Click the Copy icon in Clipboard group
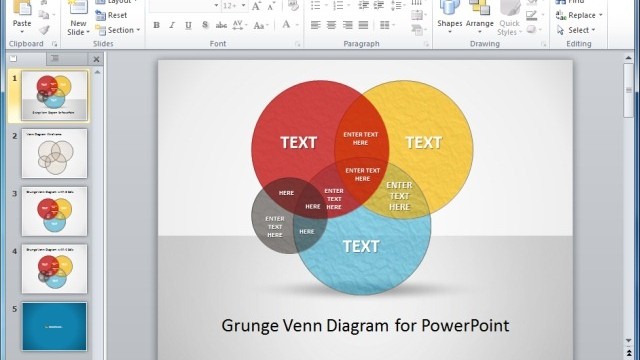This screenshot has height=360, width=640. 44,15
